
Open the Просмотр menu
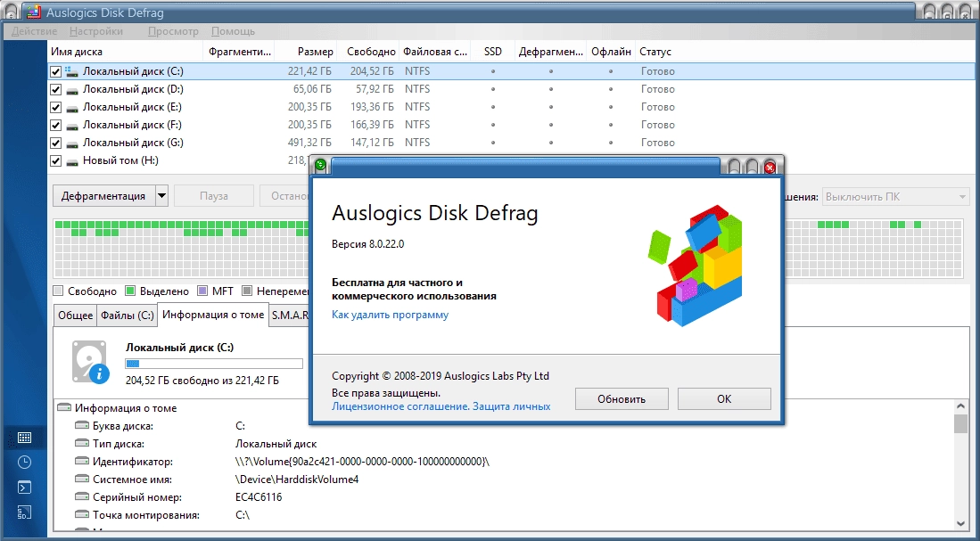point(173,30)
